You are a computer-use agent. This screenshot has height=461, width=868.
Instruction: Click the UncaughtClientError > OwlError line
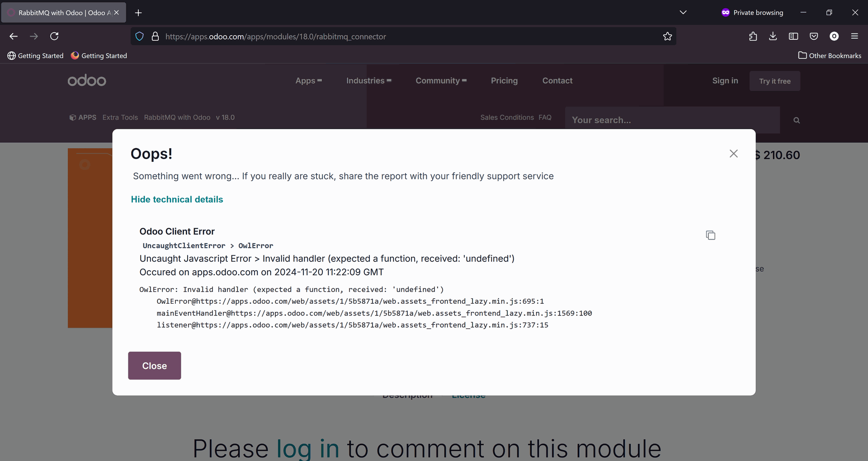coord(208,245)
